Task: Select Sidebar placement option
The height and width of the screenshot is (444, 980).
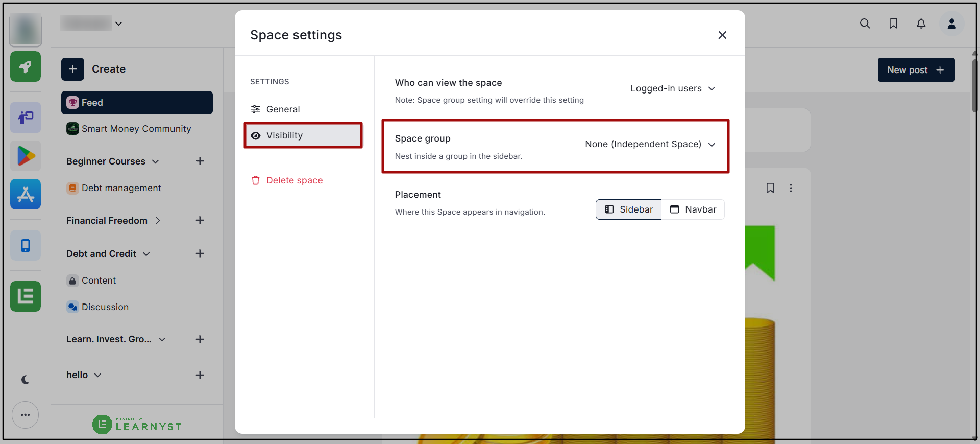Action: click(628, 209)
